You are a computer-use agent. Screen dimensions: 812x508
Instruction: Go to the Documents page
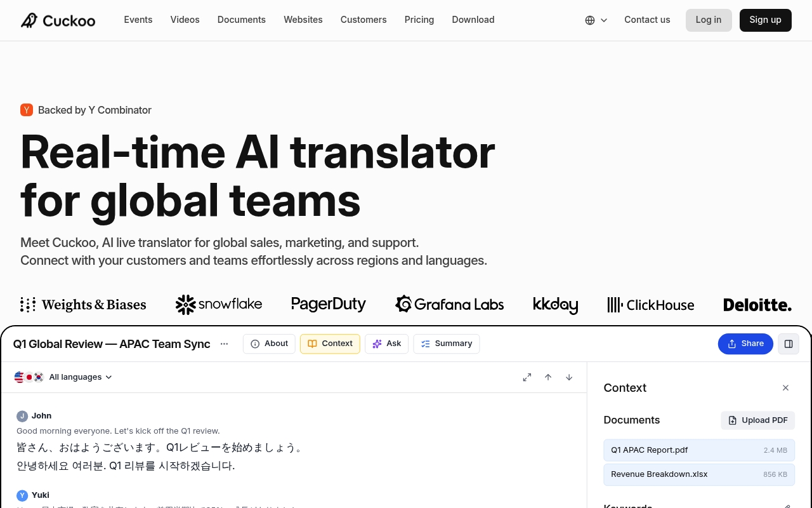[x=242, y=20]
